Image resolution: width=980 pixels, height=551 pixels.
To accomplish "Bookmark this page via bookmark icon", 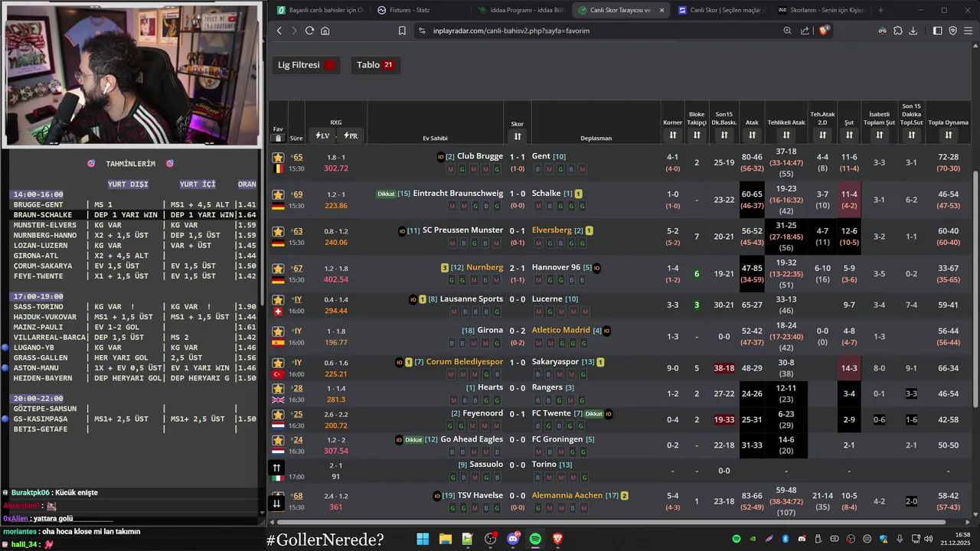I will (402, 31).
